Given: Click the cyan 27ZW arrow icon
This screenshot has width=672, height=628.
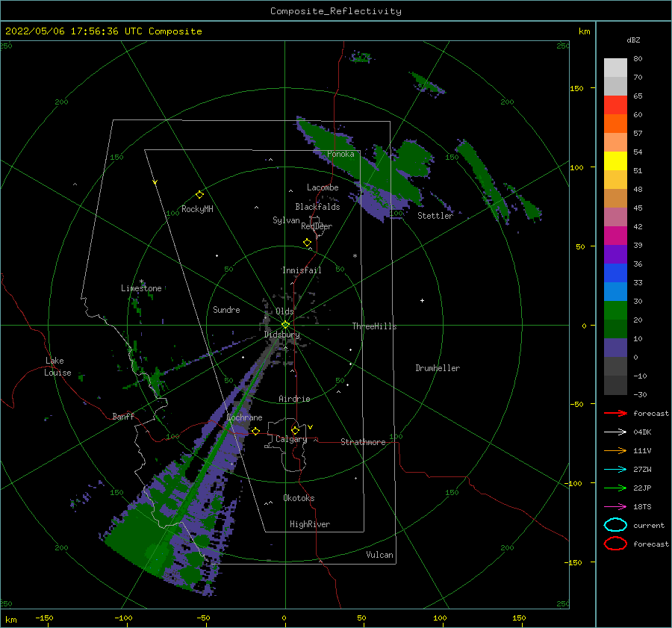Looking at the screenshot, I should click(x=615, y=470).
